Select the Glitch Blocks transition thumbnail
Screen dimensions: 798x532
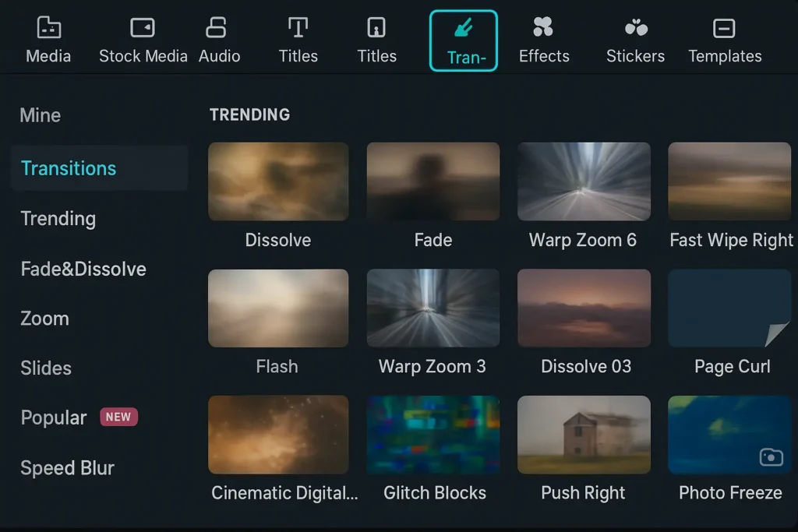(x=433, y=435)
